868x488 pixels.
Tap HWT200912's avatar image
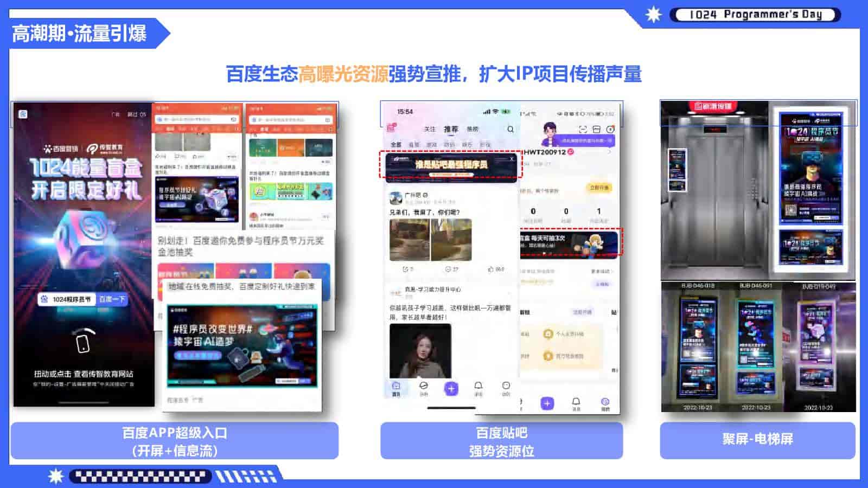[550, 132]
